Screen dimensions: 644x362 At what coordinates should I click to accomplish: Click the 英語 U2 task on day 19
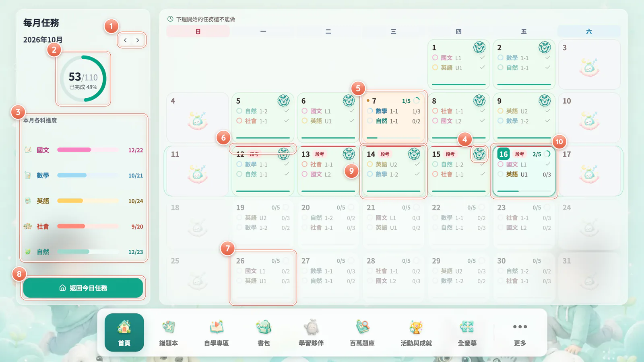coord(263,218)
